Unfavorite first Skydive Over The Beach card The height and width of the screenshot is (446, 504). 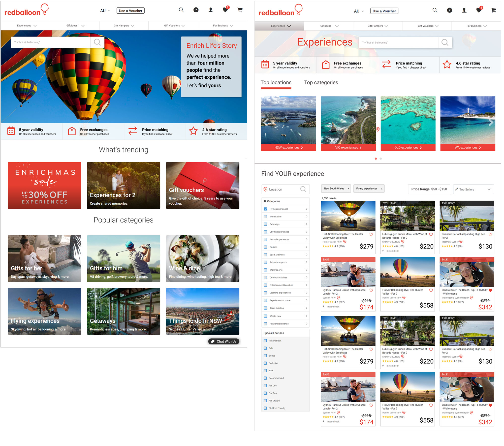490,290
